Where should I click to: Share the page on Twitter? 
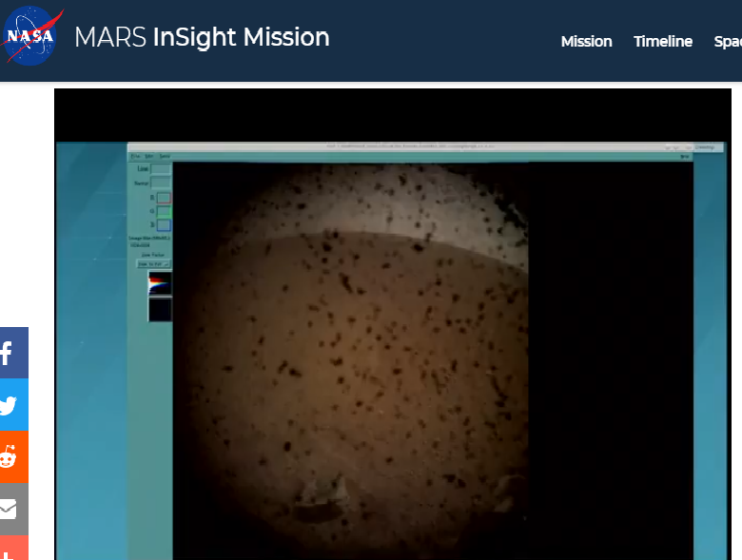point(10,406)
